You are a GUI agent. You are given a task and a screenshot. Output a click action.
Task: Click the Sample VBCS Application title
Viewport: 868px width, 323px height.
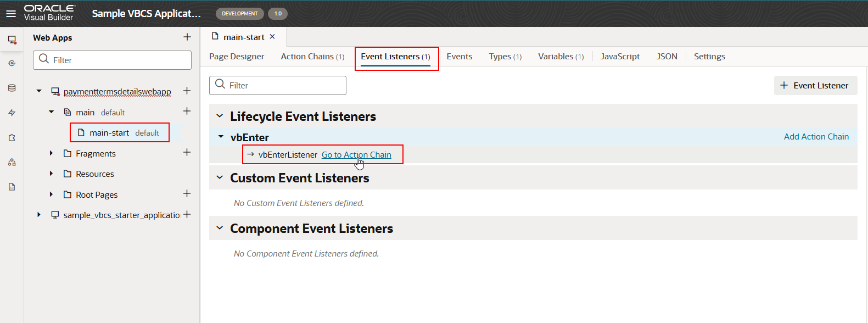pyautogui.click(x=146, y=14)
